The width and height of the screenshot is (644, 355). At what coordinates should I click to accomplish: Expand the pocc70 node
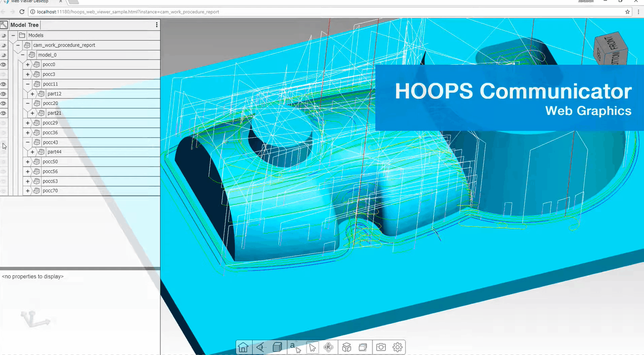point(28,191)
